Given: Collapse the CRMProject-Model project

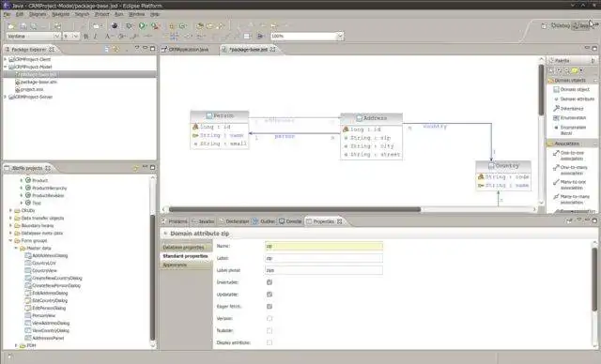Looking at the screenshot, I should click(x=5, y=67).
